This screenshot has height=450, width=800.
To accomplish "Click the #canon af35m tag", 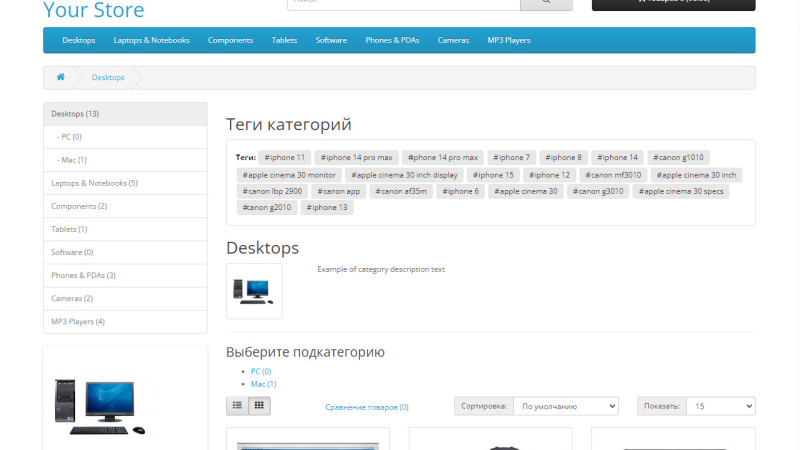I will 401,191.
